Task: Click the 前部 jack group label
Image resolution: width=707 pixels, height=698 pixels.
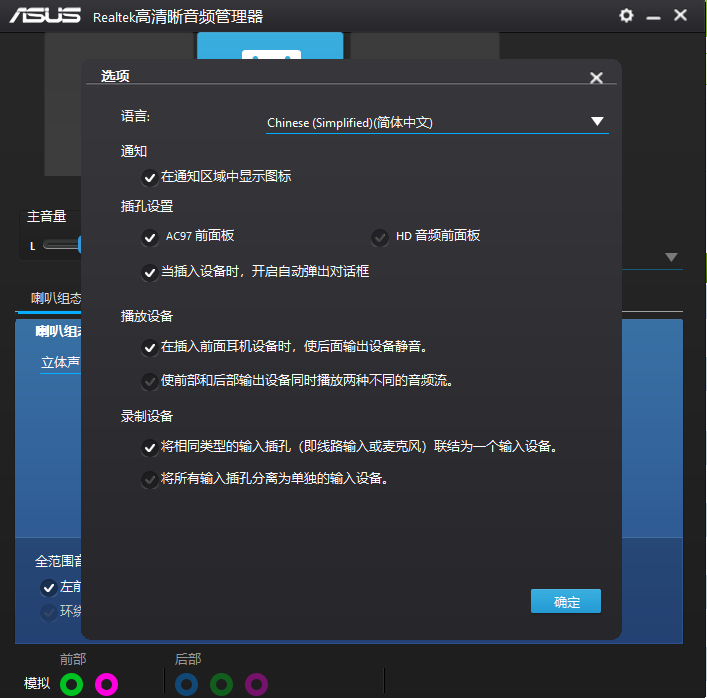Action: click(x=73, y=659)
